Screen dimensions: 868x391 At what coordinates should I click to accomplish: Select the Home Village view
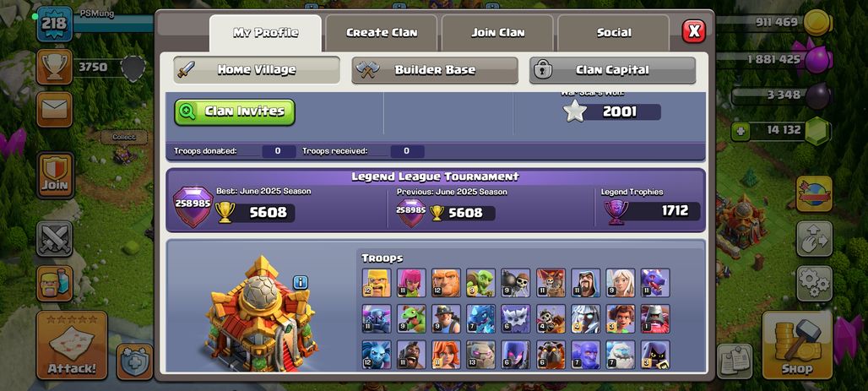(257, 70)
